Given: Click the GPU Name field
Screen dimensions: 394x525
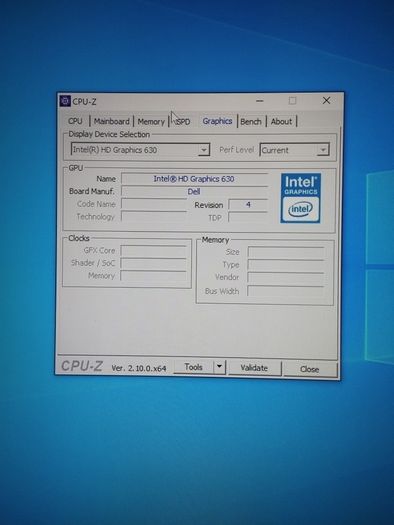Looking at the screenshot, I should click(194, 179).
